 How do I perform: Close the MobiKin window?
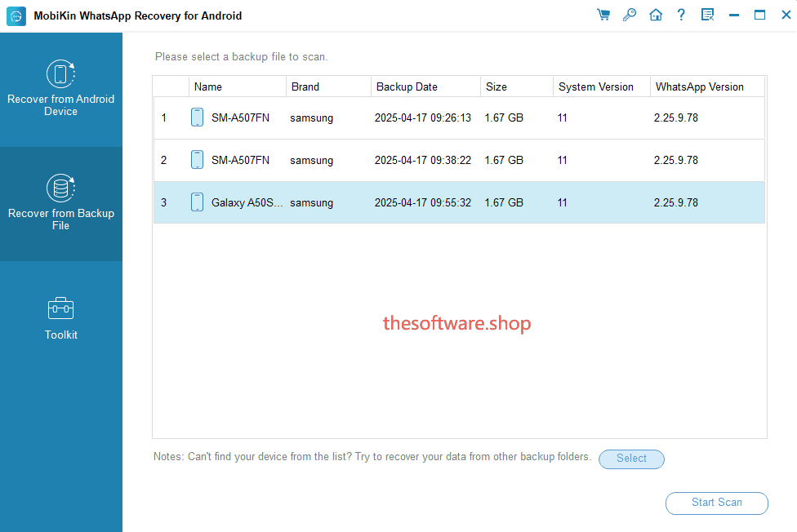pyautogui.click(x=786, y=15)
